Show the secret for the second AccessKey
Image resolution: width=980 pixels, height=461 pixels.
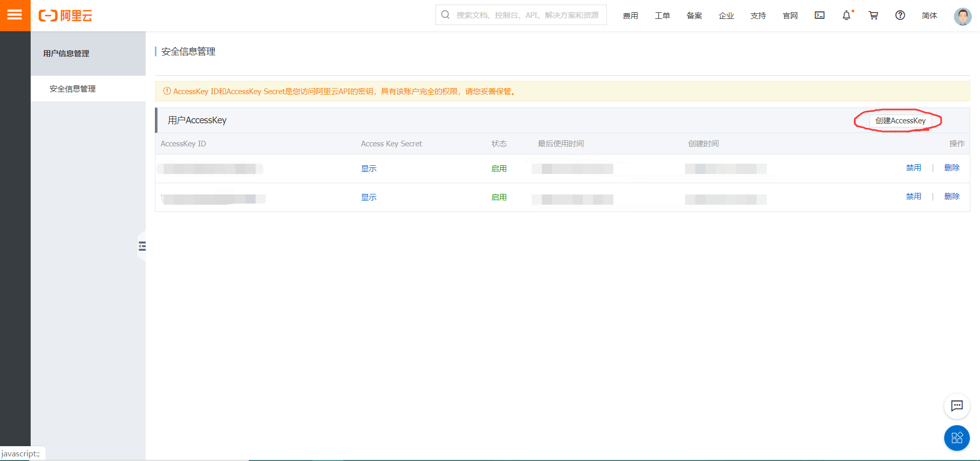tap(369, 197)
